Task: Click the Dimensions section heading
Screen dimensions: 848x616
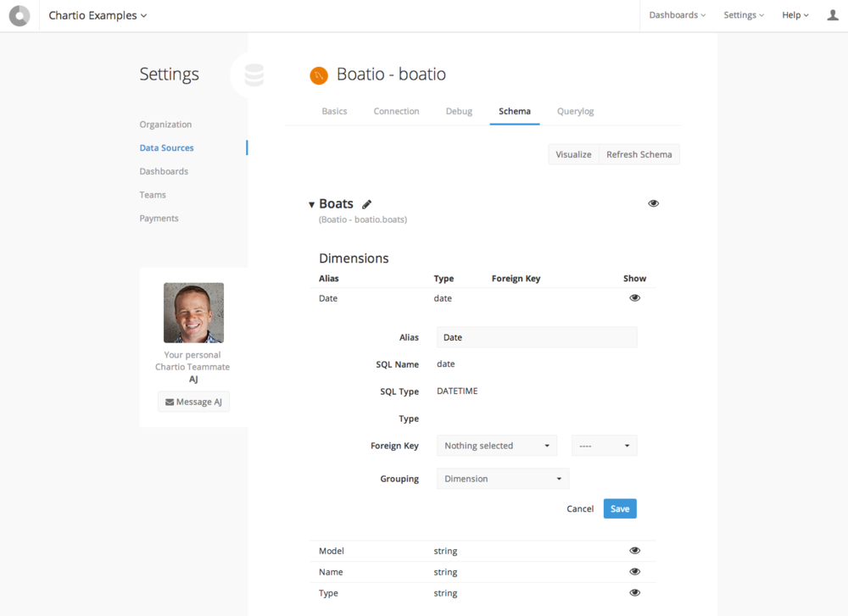Action: pyautogui.click(x=354, y=258)
